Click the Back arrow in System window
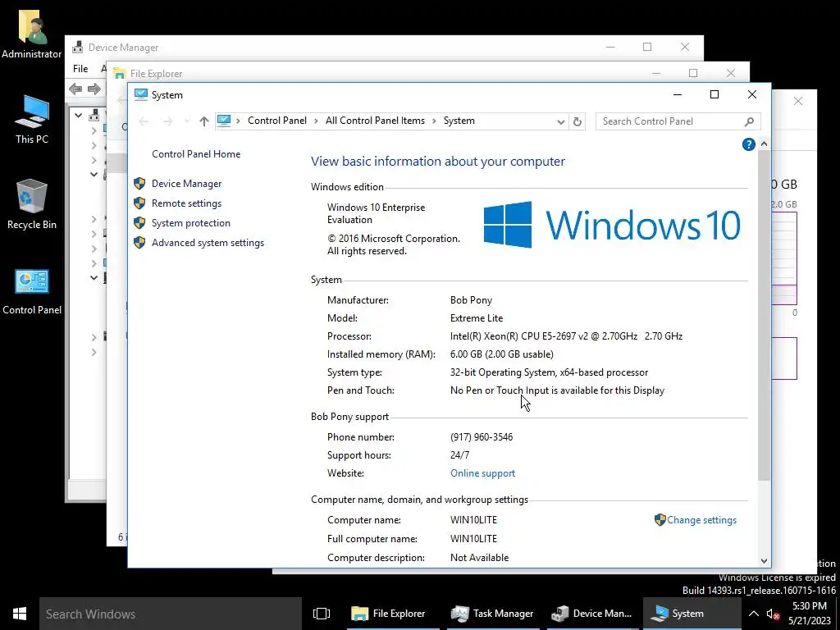Screen dimensions: 840x630 point(144,121)
